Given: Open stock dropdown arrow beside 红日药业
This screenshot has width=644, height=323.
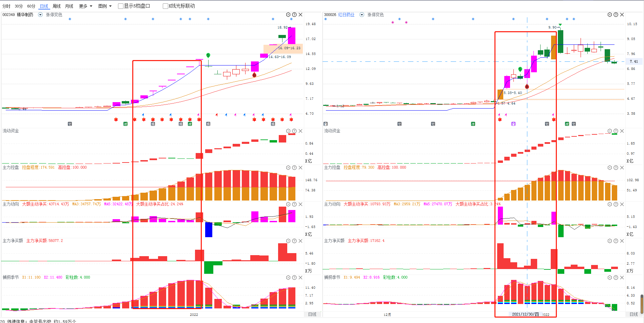Looking at the screenshot, I should [x=362, y=15].
